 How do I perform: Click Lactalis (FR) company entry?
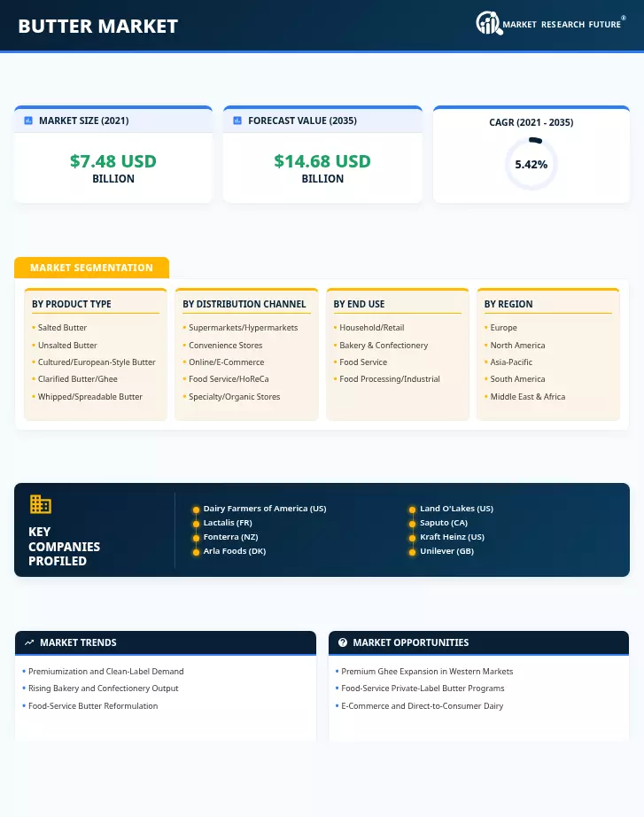click(x=228, y=523)
